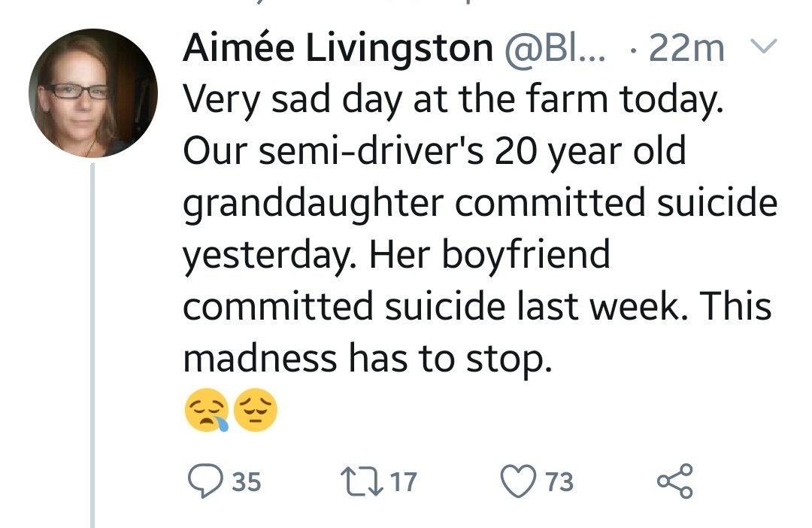This screenshot has width=812, height=528.
Task: Click the Aimée Livingston display name
Action: coord(338,50)
